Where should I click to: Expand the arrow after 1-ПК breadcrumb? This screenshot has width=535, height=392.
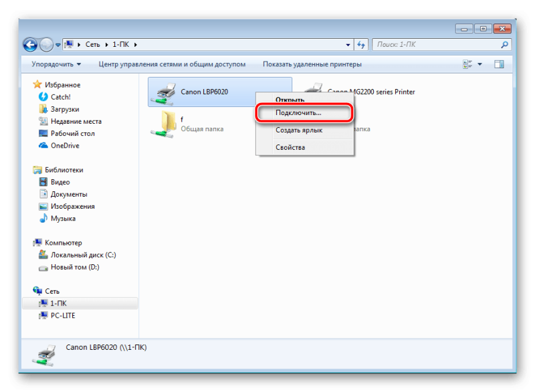[136, 45]
